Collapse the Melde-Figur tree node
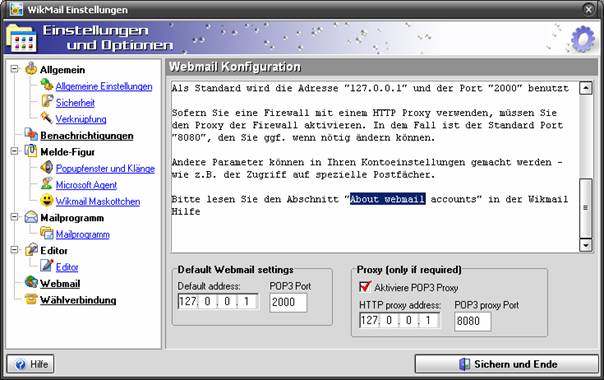604x380 pixels. tap(14, 151)
